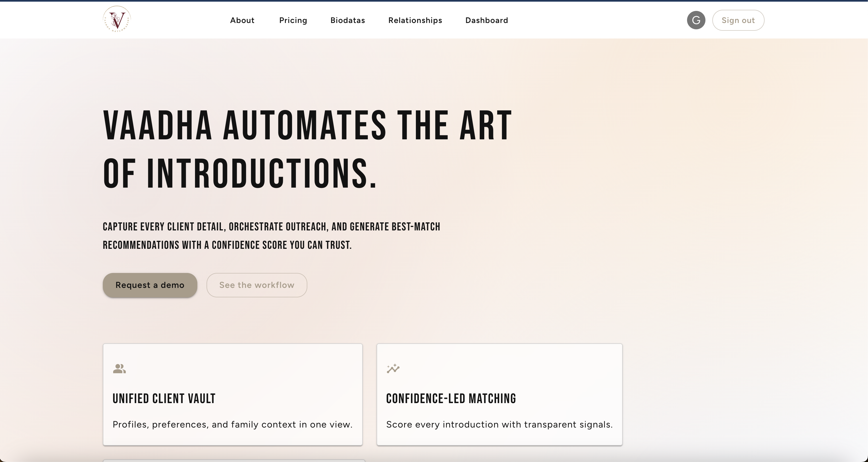Click the 'Score every introduction' description
Image resolution: width=868 pixels, height=462 pixels.
pyautogui.click(x=499, y=425)
